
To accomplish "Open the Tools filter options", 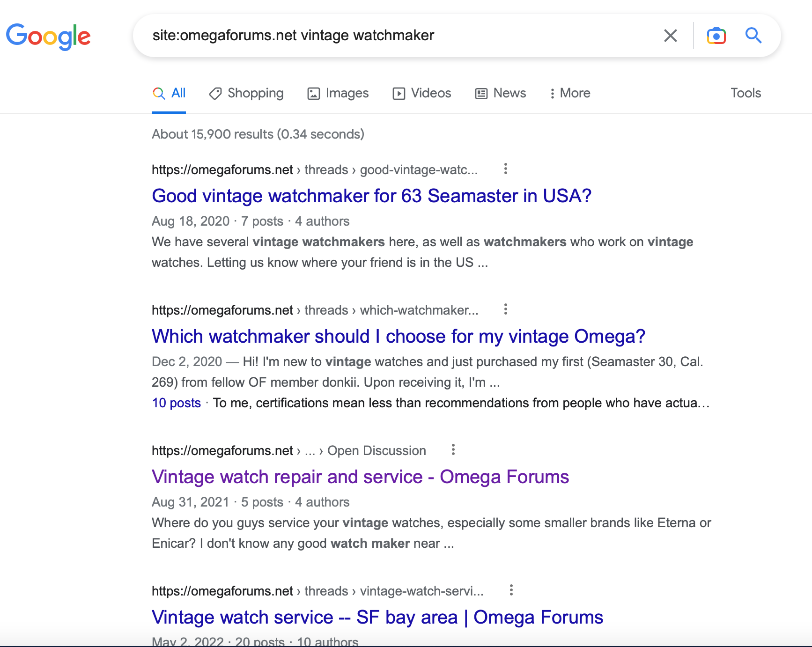I will click(746, 93).
